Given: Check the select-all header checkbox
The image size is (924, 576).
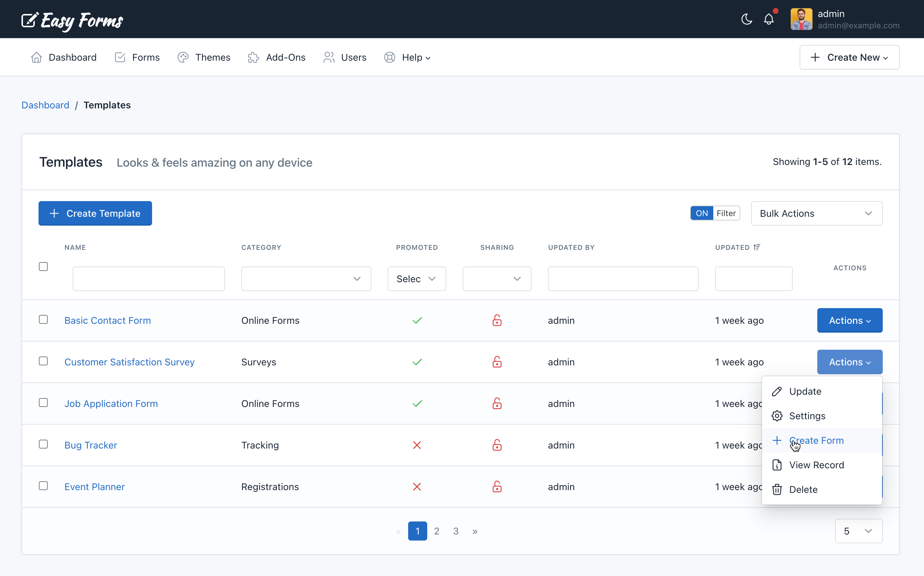Looking at the screenshot, I should 43,266.
